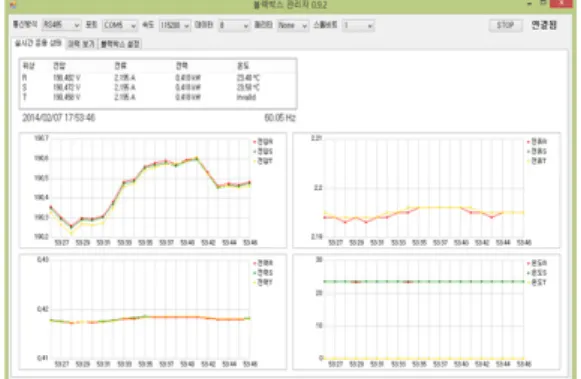Click the STOP button
Screen dimensions: 581x379
point(505,25)
